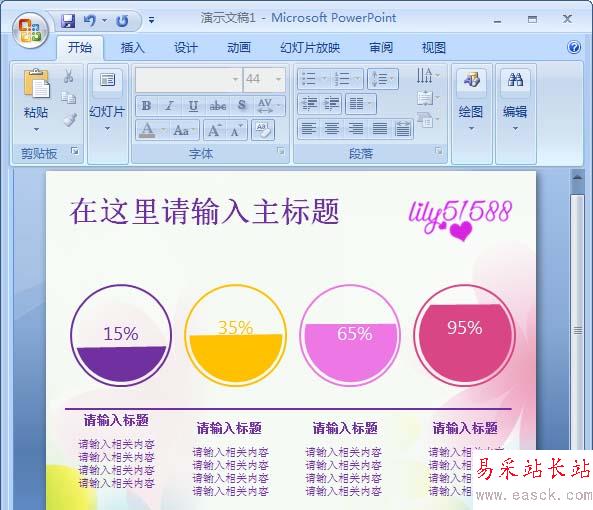
Task: Convert text to SmartArt graphic
Action: 427,120
